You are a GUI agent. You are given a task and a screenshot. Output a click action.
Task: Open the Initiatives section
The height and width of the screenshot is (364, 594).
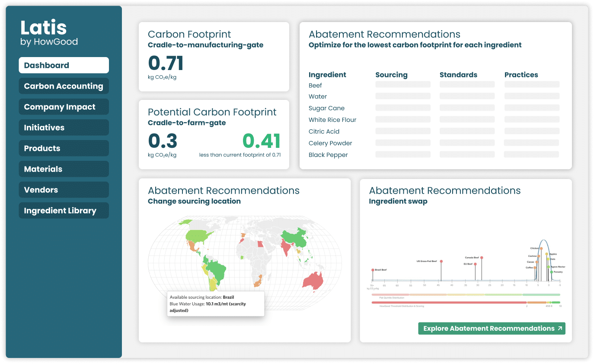tap(64, 128)
